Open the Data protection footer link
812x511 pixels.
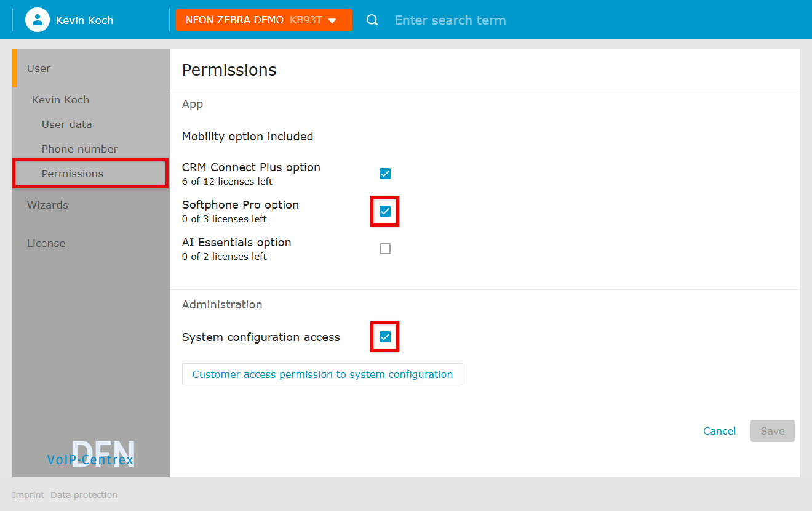[x=84, y=495]
